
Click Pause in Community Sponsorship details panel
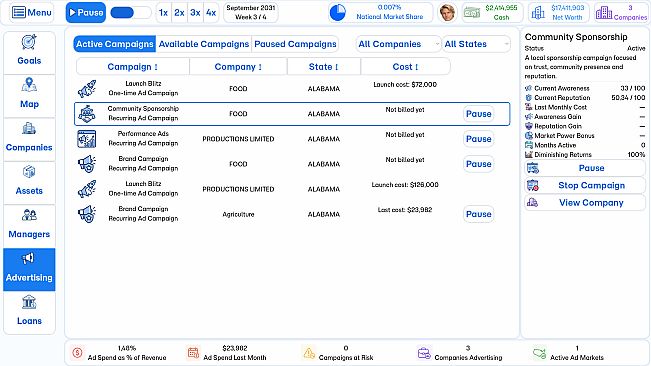(x=585, y=168)
